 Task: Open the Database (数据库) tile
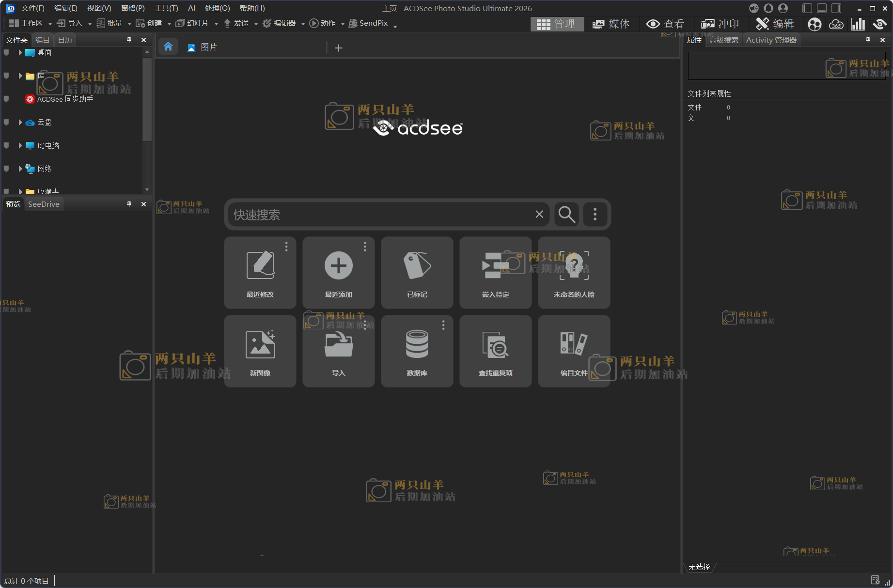(417, 351)
